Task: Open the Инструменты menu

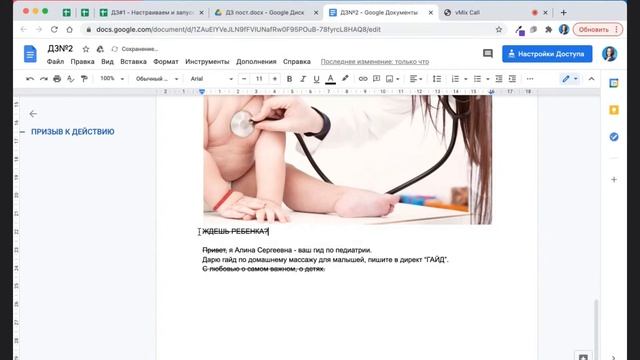Action: [207, 62]
